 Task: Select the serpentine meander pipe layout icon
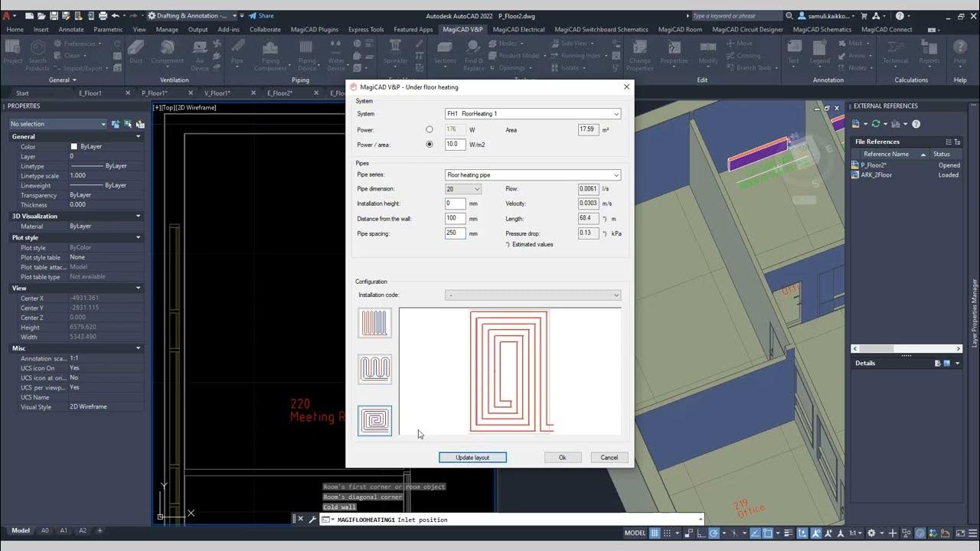coord(374,370)
